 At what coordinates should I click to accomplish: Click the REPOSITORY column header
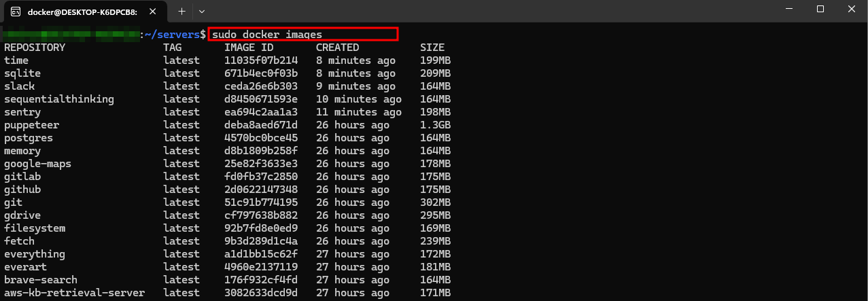tap(35, 48)
